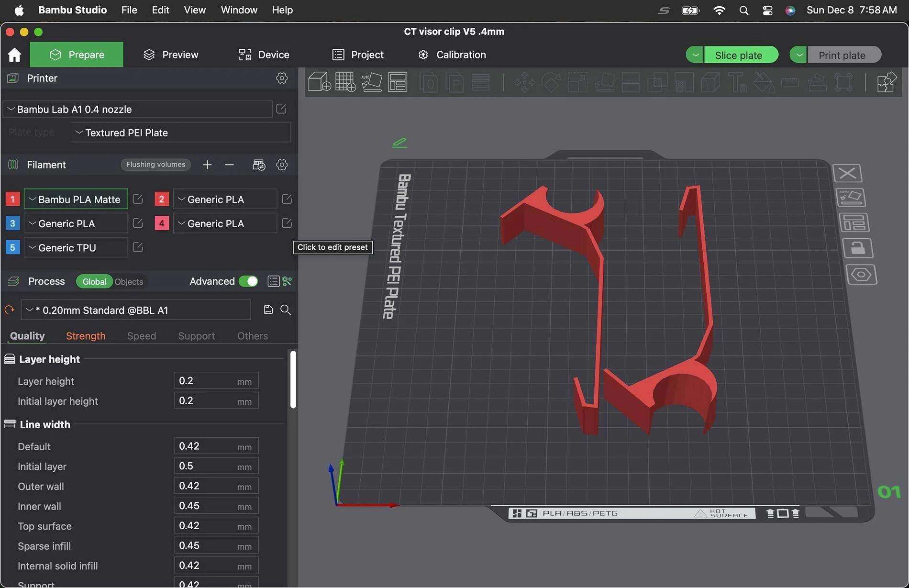Open the Generic TPU filament dropdown
The height and width of the screenshot is (588, 909).
point(76,247)
